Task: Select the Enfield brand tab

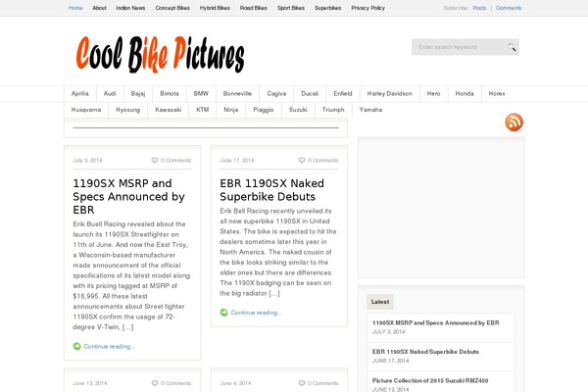Action: coord(343,93)
